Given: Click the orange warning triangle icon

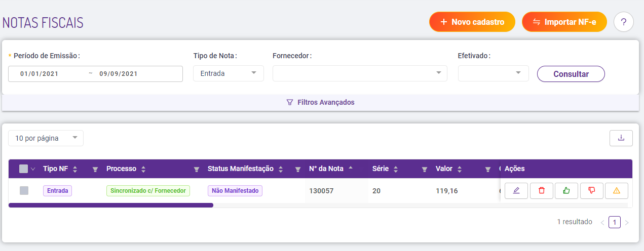Looking at the screenshot, I should click(616, 191).
